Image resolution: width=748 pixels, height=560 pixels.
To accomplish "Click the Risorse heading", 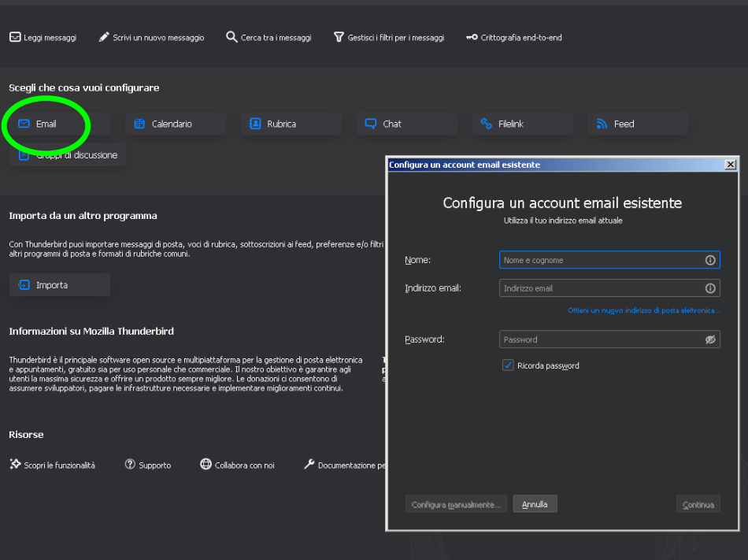I will coord(26,435).
